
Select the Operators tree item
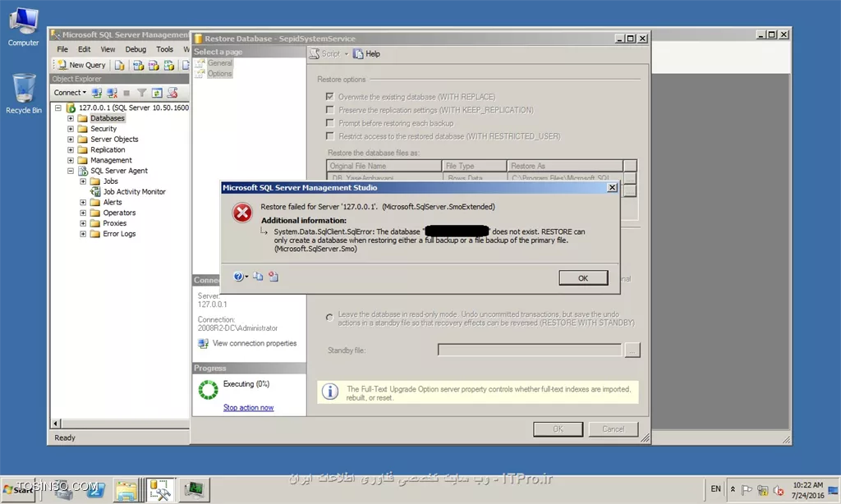119,213
